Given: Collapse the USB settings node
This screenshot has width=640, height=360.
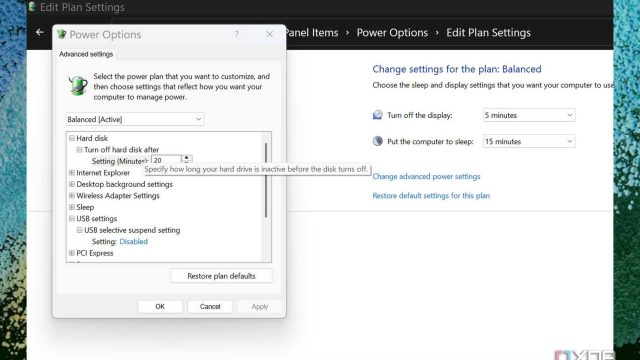Looking at the screenshot, I should pos(72,218).
